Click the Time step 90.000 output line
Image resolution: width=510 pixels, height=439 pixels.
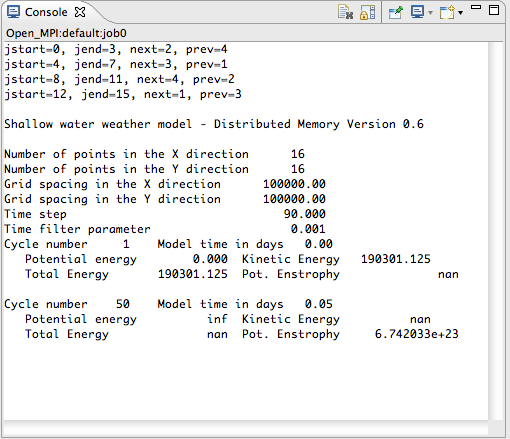click(165, 214)
